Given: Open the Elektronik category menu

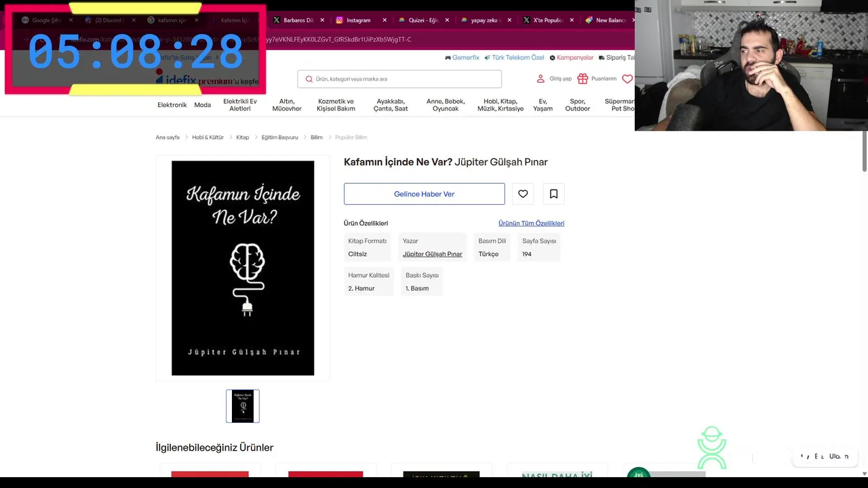Looking at the screenshot, I should pos(172,105).
